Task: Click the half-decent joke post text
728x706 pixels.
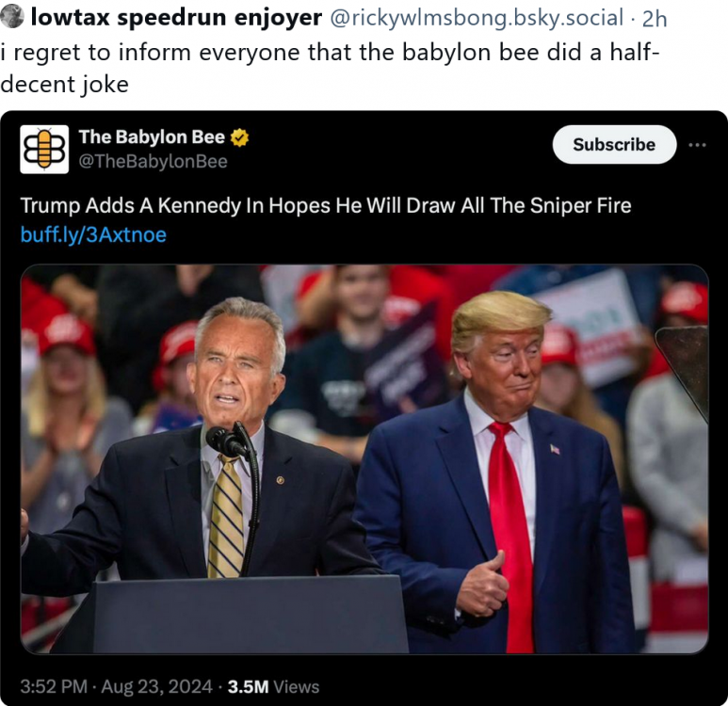Action: click(x=330, y=68)
